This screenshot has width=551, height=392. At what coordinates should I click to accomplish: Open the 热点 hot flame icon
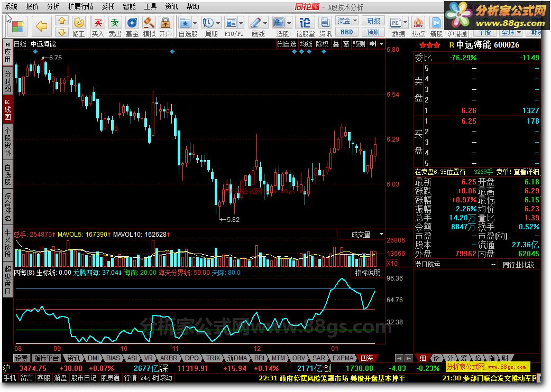tap(418, 23)
